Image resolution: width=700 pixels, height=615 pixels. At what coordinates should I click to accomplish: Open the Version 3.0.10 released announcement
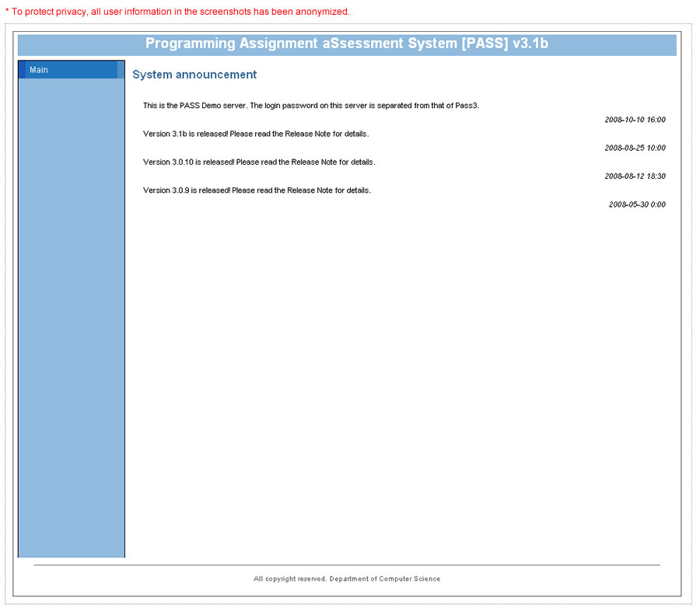[x=258, y=162]
